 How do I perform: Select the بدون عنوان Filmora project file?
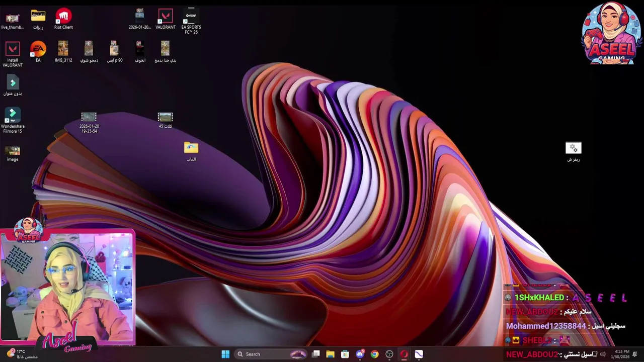click(x=13, y=85)
